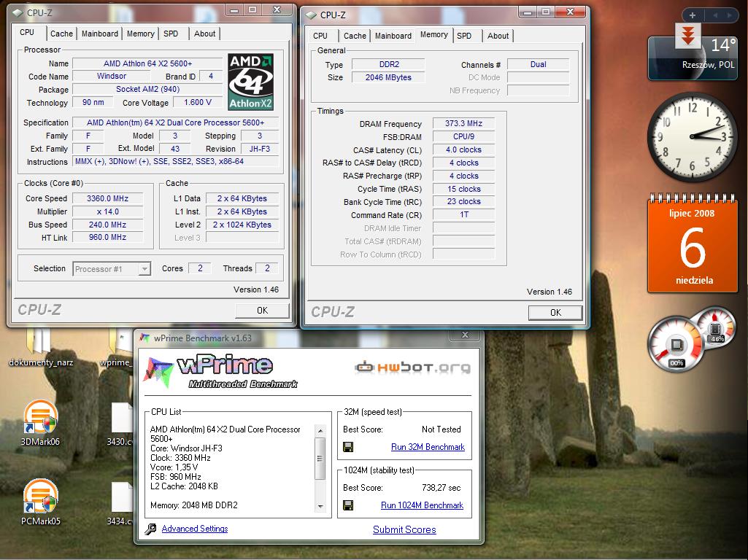
Task: Click the Bus Speed value 240.0 MHz
Action: 108,225
